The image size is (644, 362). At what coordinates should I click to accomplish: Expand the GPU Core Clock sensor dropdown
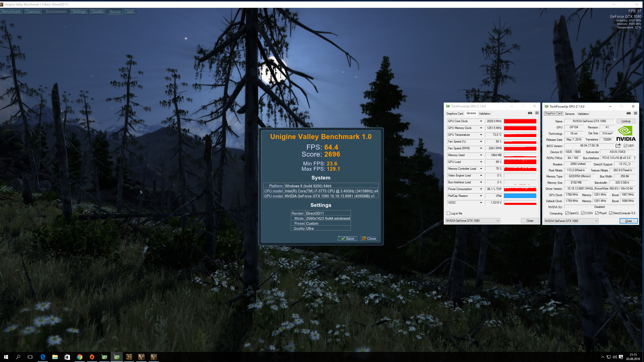[481, 121]
